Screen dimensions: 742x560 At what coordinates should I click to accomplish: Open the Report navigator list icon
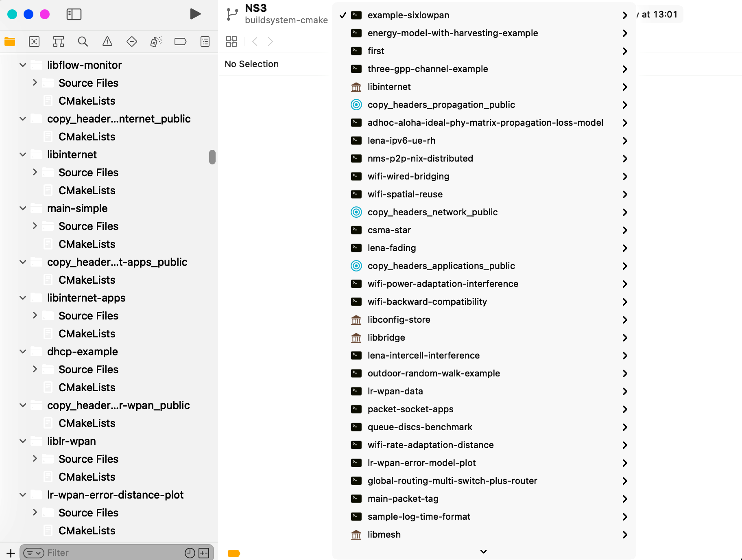tap(205, 41)
